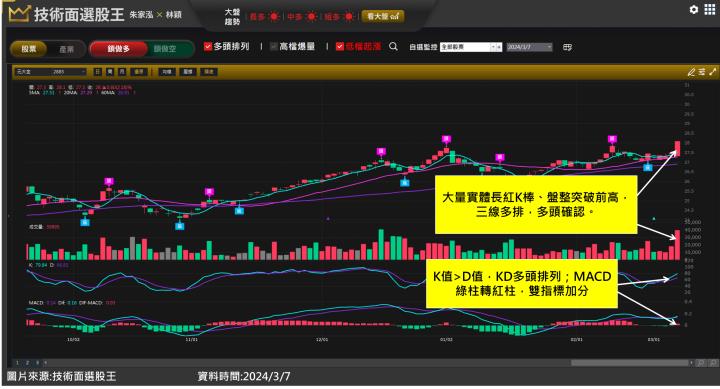Viewport: 720px width, 389px height.
Task: Click the 5MA value label
Action: [42, 92]
